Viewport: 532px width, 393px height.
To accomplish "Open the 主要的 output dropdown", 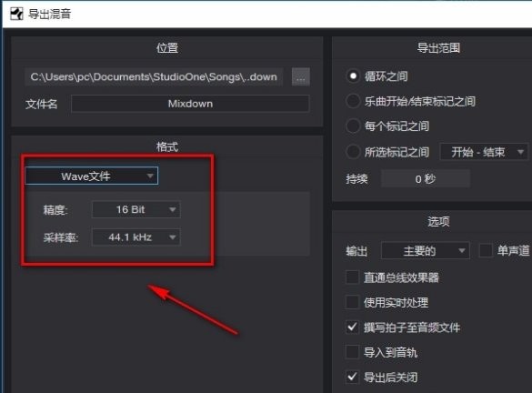I will pyautogui.click(x=426, y=251).
